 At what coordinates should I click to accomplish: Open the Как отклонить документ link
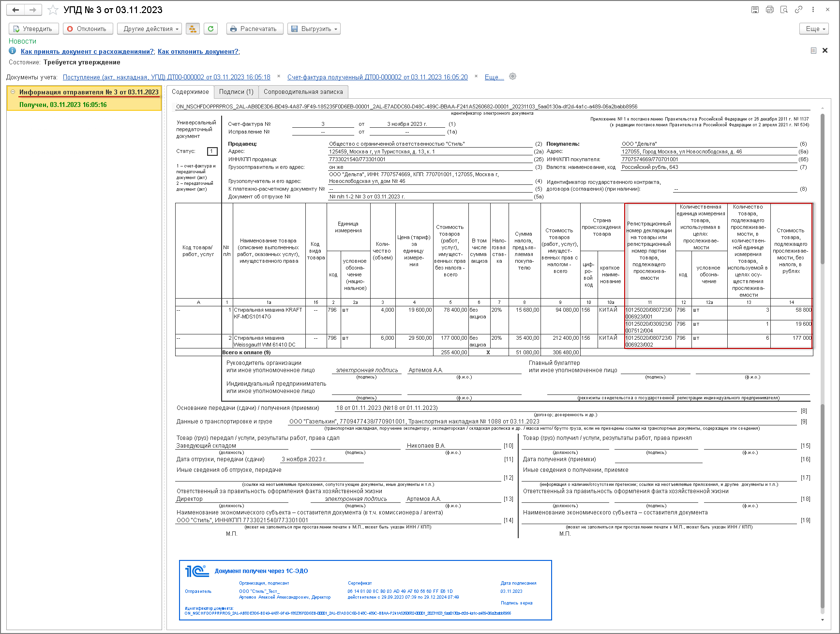click(198, 51)
